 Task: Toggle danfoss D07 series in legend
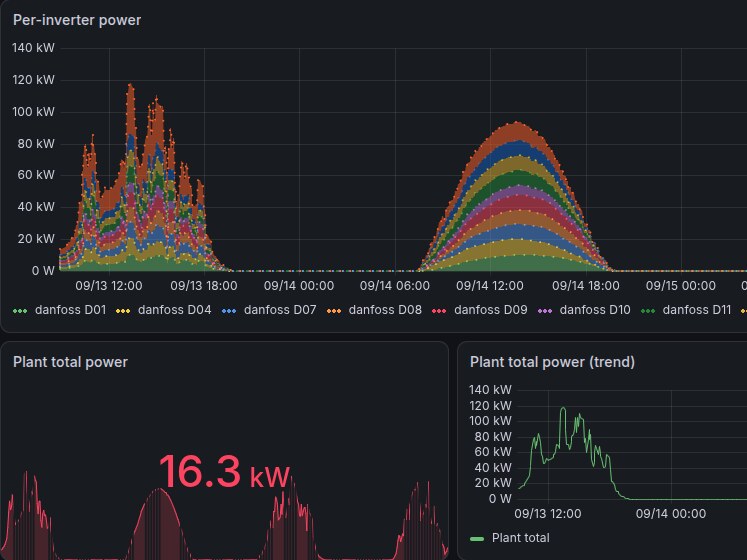point(280,310)
